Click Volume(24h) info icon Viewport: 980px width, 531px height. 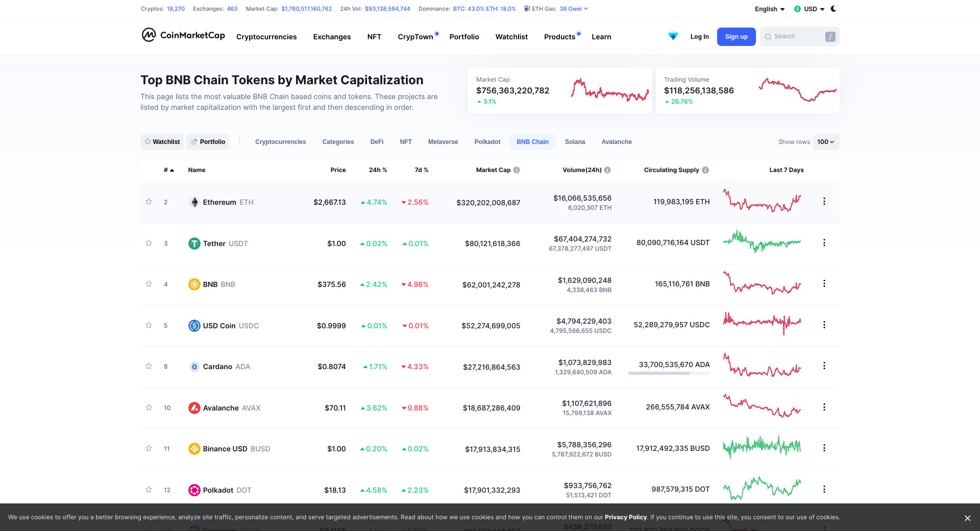coord(607,170)
